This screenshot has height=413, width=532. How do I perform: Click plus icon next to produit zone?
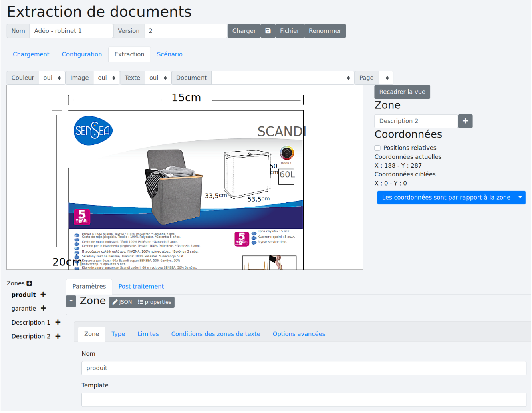click(43, 295)
